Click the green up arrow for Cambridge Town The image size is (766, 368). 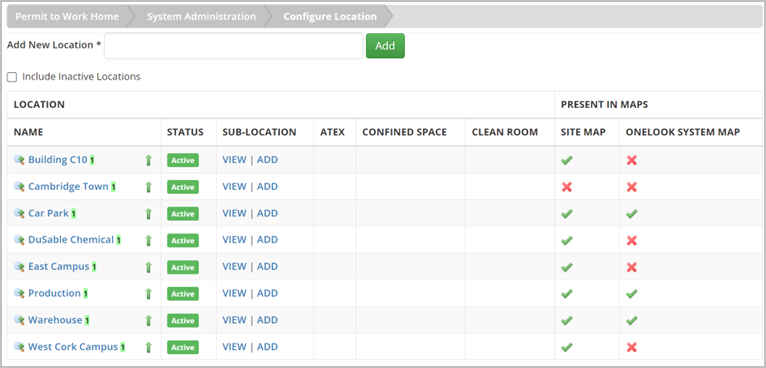[x=149, y=187]
